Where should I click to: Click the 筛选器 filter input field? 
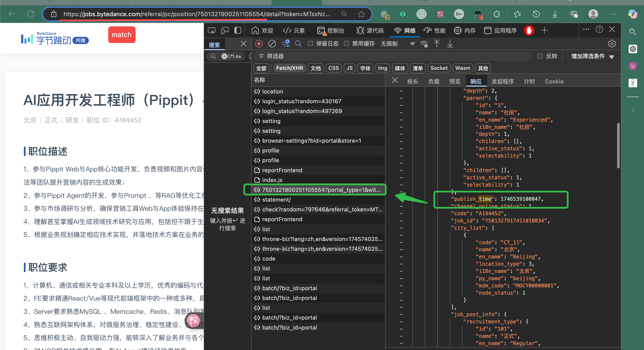point(393,56)
